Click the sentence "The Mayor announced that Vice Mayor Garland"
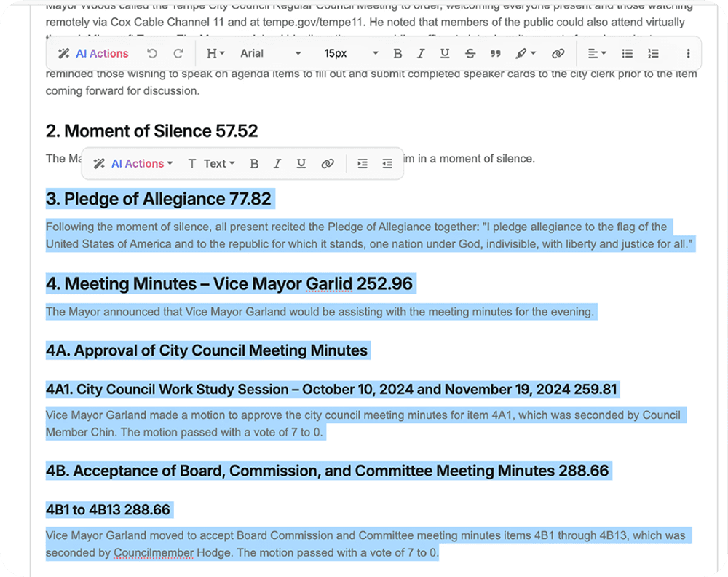Screen dimensions: 728x577 point(320,312)
